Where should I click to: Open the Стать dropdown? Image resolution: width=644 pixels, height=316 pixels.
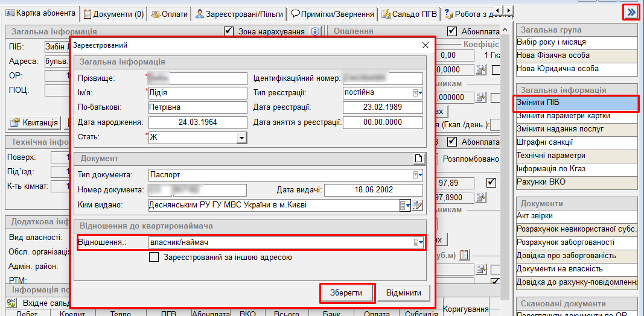click(241, 138)
